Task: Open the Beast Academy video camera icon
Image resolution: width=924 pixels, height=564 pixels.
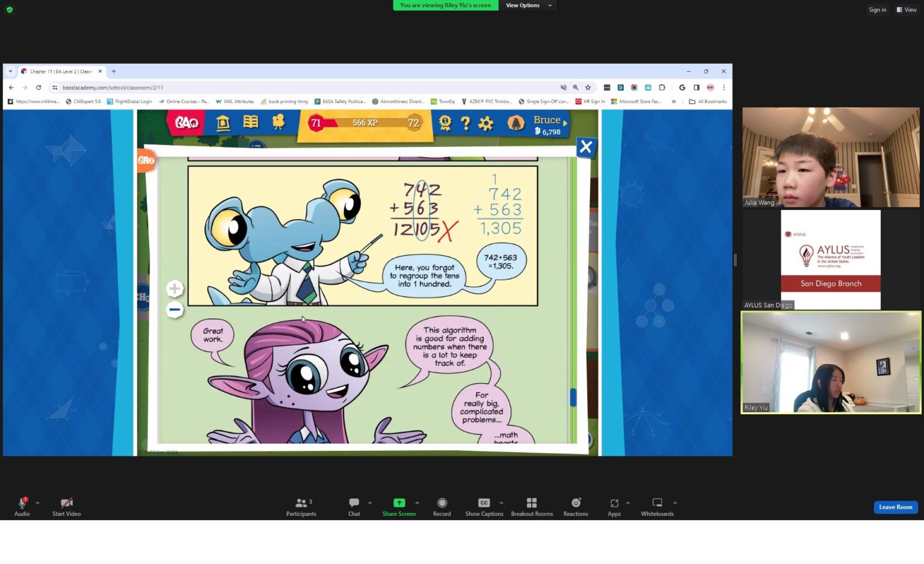Action: (x=278, y=122)
